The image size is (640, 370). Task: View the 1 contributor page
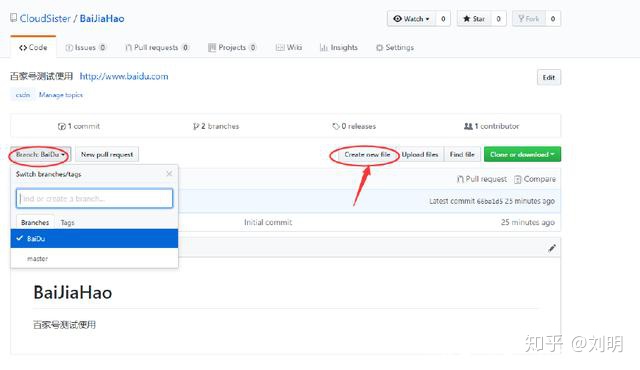[x=491, y=126]
